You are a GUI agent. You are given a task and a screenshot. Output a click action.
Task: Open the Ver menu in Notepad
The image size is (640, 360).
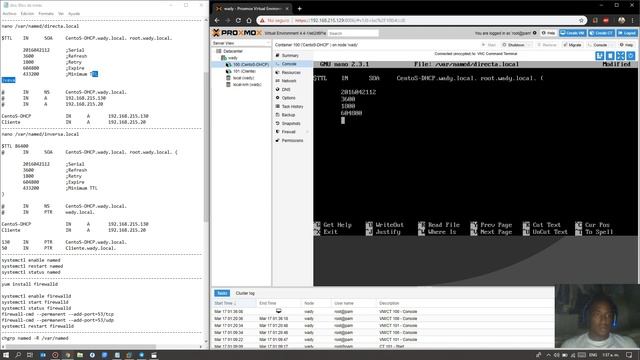tap(61, 13)
